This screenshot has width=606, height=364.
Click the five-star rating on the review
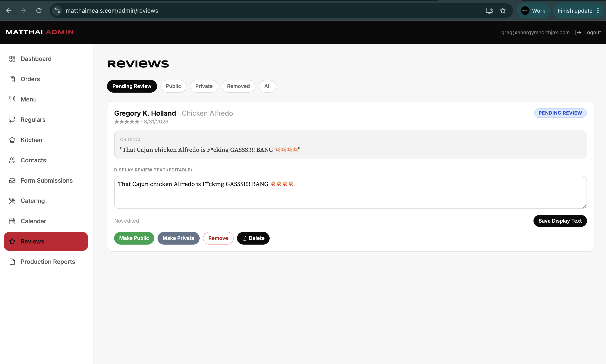127,122
